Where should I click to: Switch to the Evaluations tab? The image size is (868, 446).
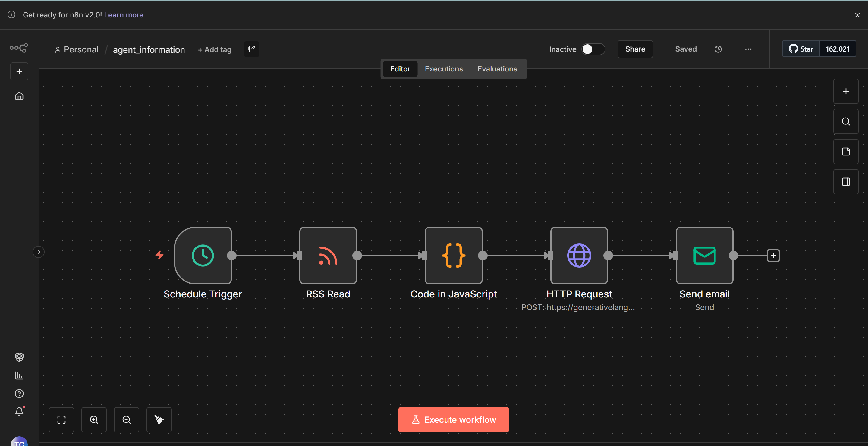click(x=497, y=69)
